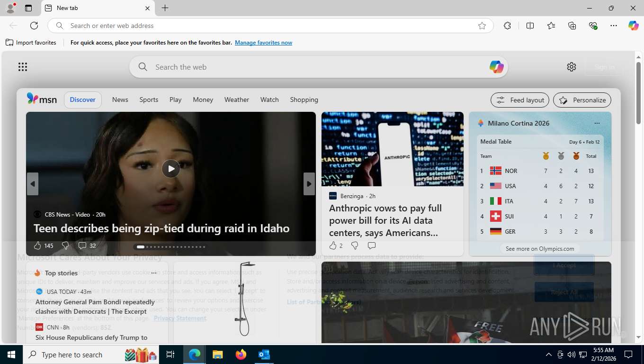Open the Copilot sidebar icon

pyautogui.click(x=634, y=26)
